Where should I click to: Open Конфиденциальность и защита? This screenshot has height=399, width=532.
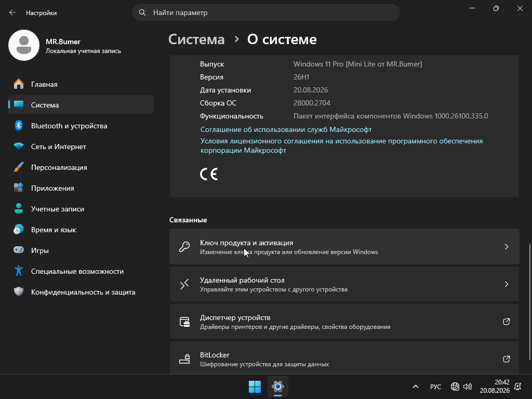click(81, 291)
